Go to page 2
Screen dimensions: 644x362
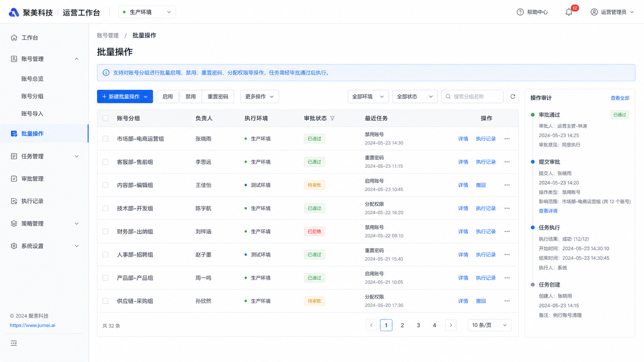click(402, 325)
